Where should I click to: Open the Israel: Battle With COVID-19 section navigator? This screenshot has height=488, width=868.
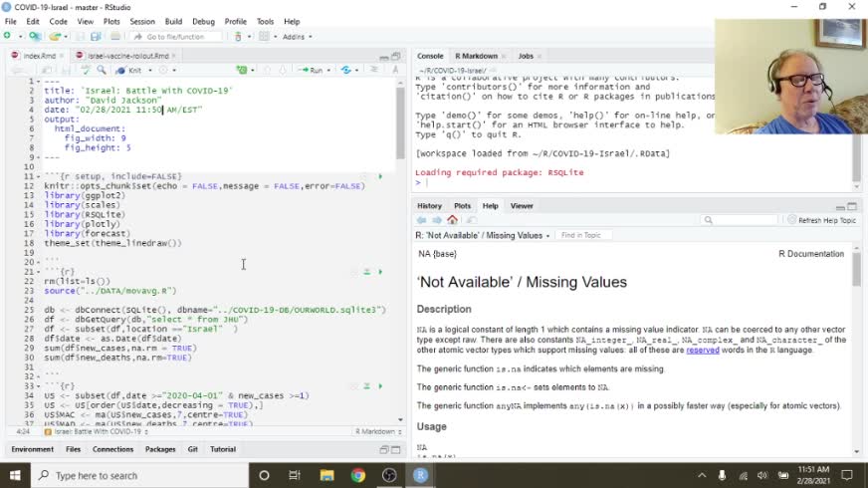pos(97,431)
